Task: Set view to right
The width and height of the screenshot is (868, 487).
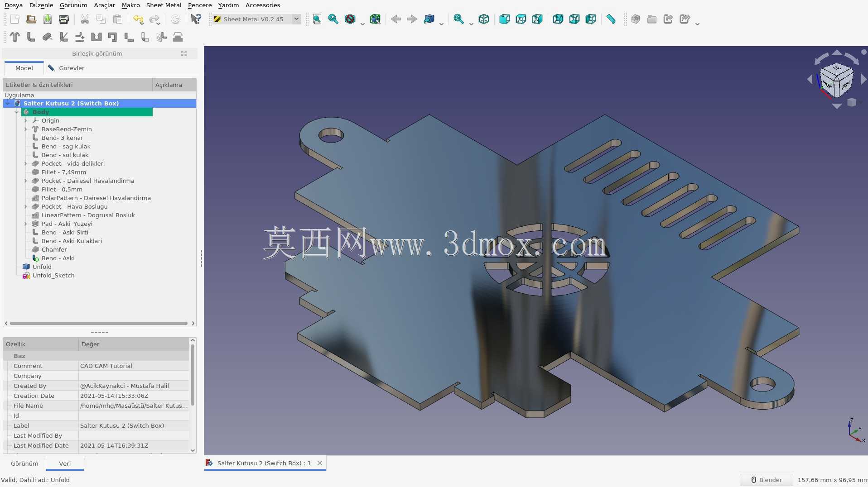Action: pyautogui.click(x=537, y=19)
